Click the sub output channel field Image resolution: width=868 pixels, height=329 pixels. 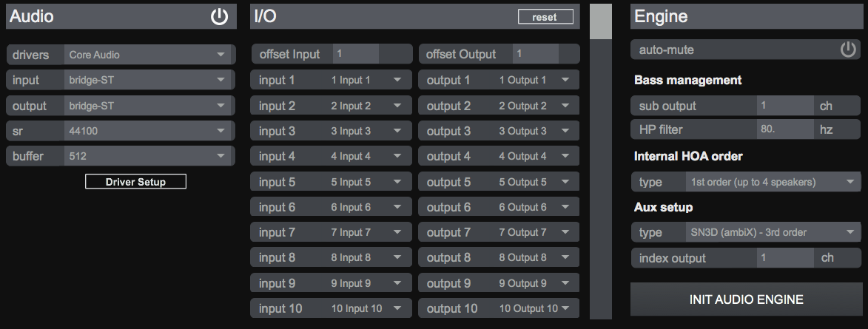784,106
